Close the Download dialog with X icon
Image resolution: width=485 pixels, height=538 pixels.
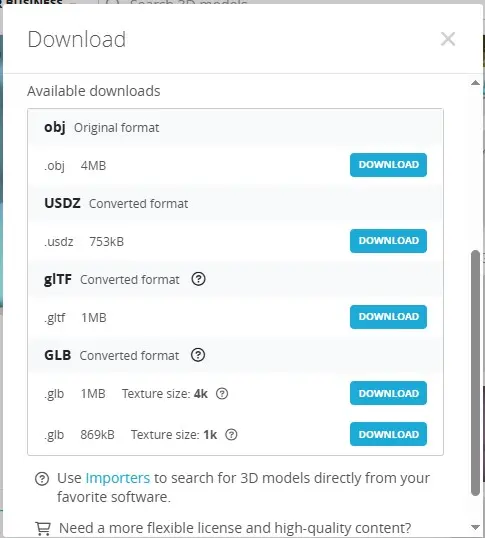click(x=448, y=39)
